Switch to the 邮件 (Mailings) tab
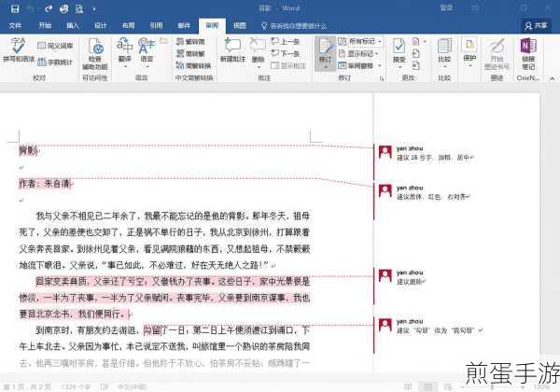 coord(184,26)
